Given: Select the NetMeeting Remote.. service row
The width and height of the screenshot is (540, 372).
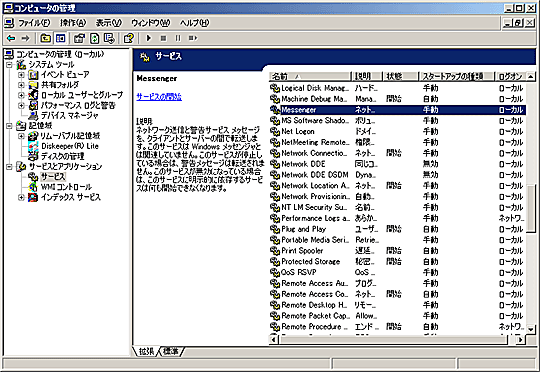Looking at the screenshot, I should [x=397, y=142].
